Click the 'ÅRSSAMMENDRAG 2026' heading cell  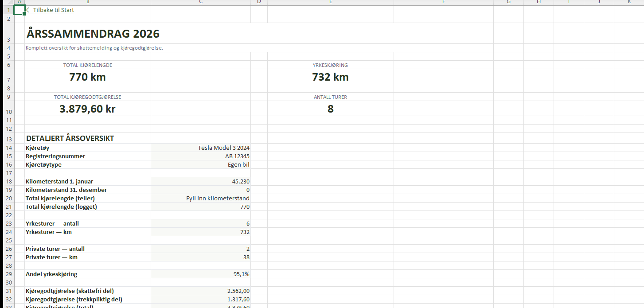93,34
